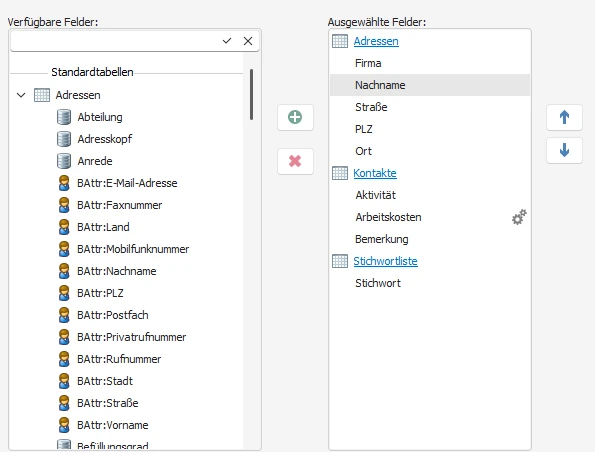Click the green plus add field button
Screen dimensions: 595x452
point(295,117)
